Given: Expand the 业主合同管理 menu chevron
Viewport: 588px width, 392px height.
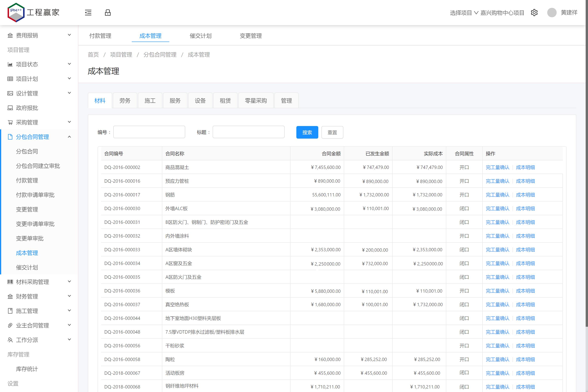Looking at the screenshot, I should click(x=70, y=325).
